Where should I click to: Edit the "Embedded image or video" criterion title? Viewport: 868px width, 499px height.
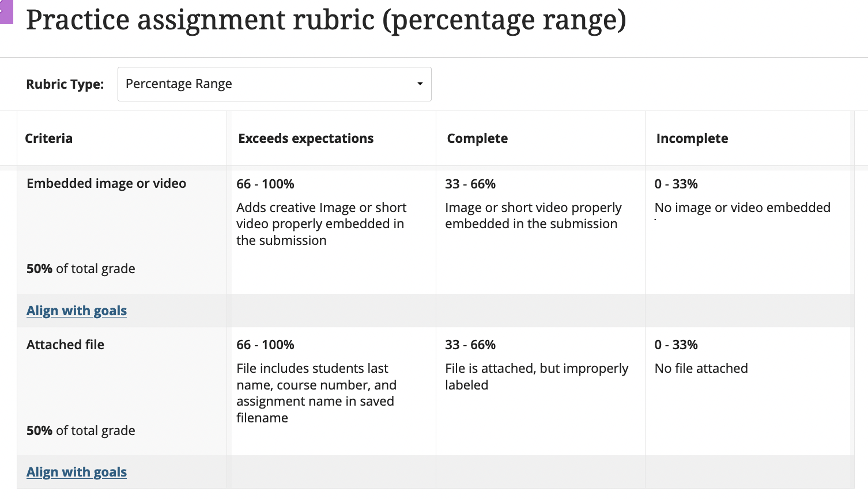click(106, 183)
